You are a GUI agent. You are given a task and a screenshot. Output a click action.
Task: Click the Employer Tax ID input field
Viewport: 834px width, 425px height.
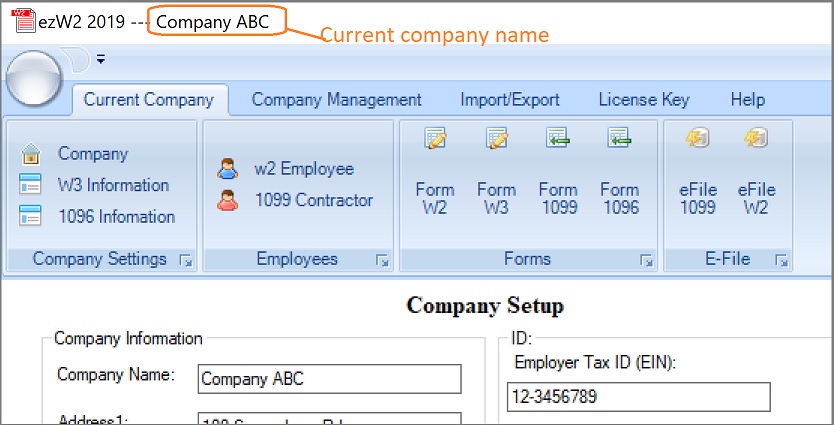click(638, 397)
